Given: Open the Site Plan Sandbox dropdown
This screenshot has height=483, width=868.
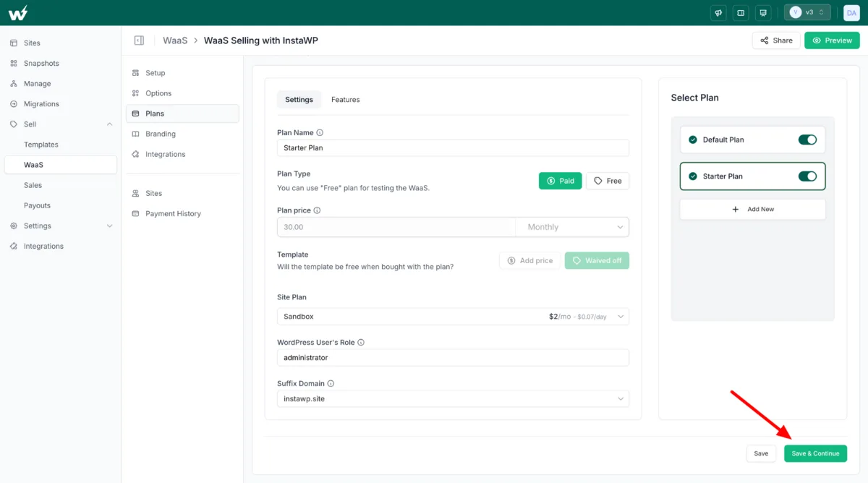Looking at the screenshot, I should pyautogui.click(x=453, y=317).
